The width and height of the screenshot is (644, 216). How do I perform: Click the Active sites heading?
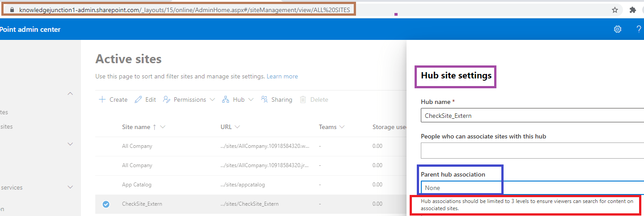click(x=128, y=59)
